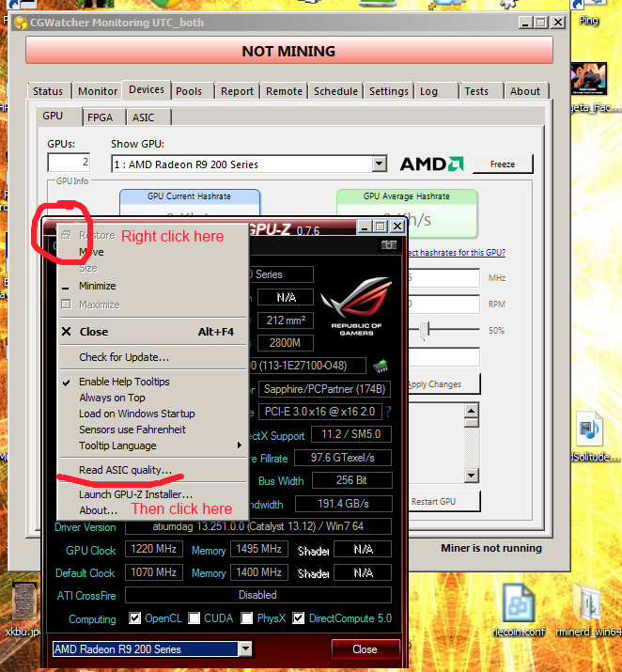Click the GPU-Z BIOS save chip icon
Image resolution: width=622 pixels, height=672 pixels.
[x=380, y=366]
